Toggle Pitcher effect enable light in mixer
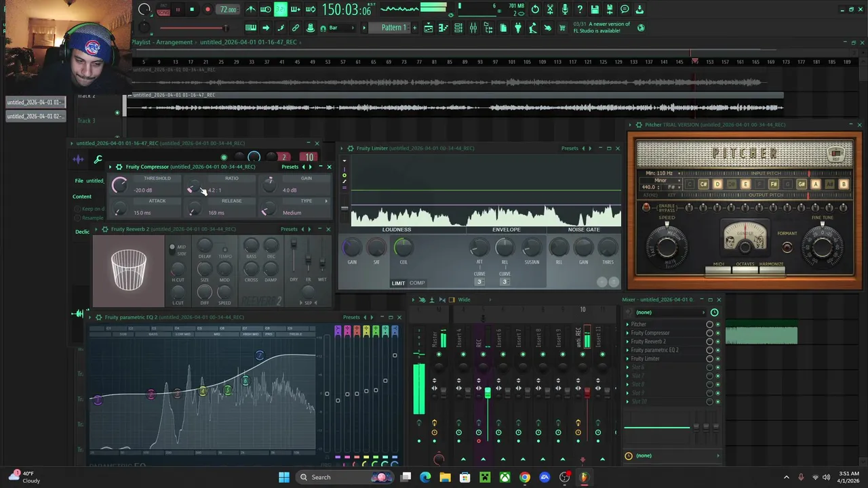This screenshot has height=488, width=868. click(x=717, y=325)
